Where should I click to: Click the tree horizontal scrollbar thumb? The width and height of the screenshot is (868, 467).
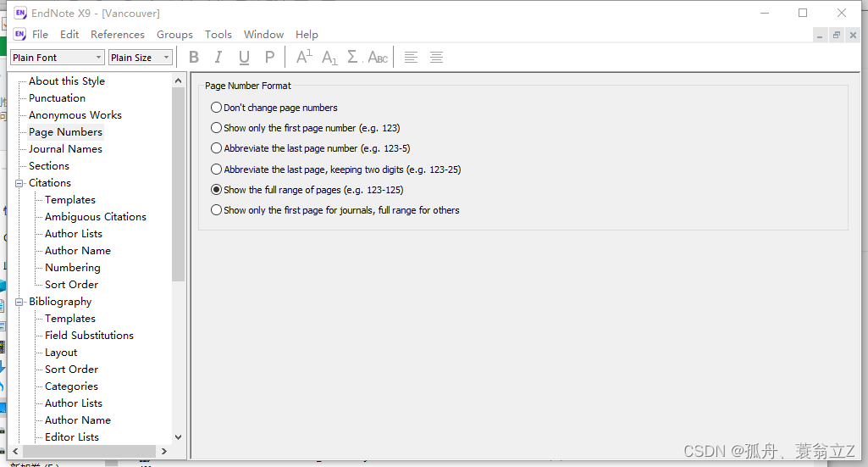tap(89, 452)
